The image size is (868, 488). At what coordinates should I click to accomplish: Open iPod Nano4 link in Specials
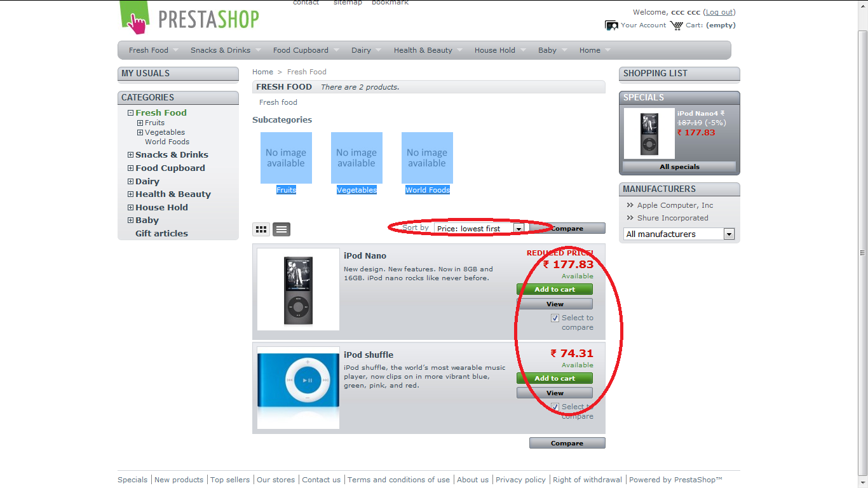(x=698, y=114)
